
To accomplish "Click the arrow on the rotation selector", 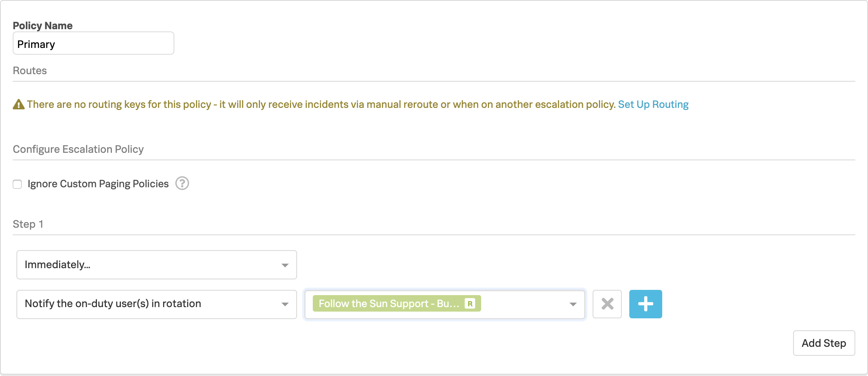I will pos(573,304).
